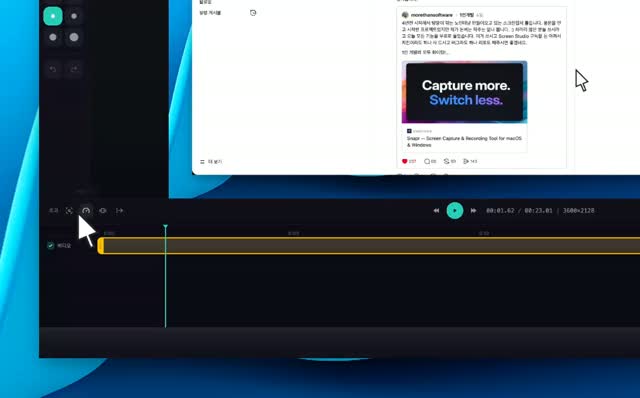Select the green highlighted cursor size option
The width and height of the screenshot is (640, 398).
pos(53,16)
